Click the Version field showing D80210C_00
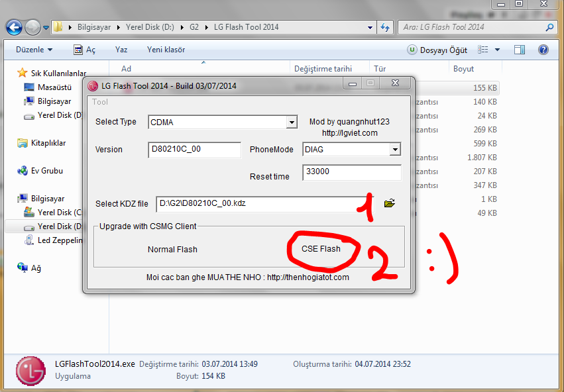Image resolution: width=564 pixels, height=392 pixels. pyautogui.click(x=194, y=150)
